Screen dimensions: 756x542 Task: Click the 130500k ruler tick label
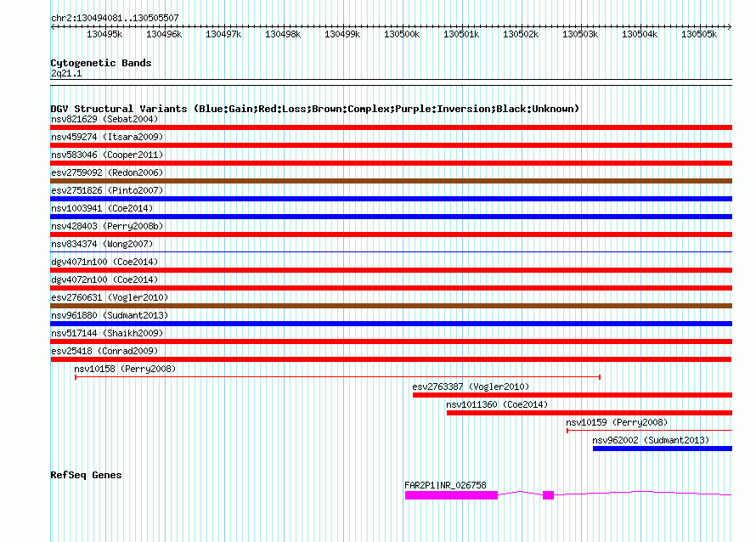(x=402, y=34)
